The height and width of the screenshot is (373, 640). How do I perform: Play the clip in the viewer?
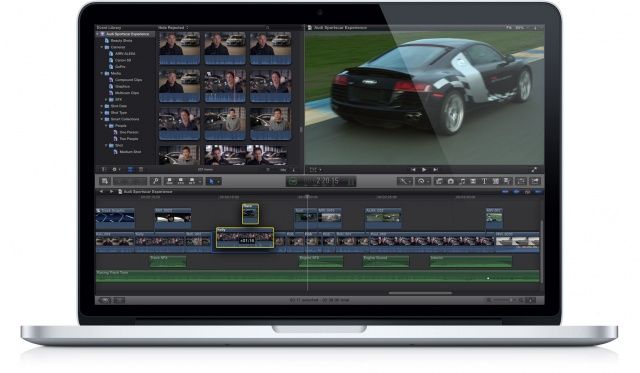point(424,169)
